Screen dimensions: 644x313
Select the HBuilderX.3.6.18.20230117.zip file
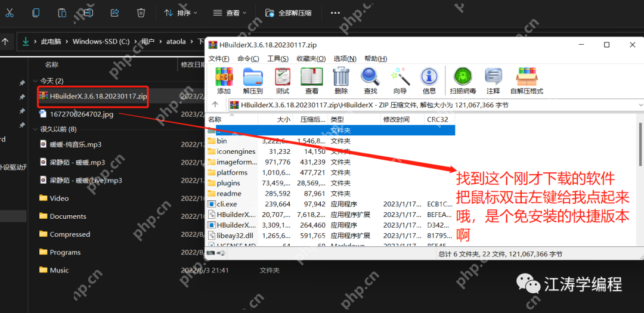pos(98,96)
